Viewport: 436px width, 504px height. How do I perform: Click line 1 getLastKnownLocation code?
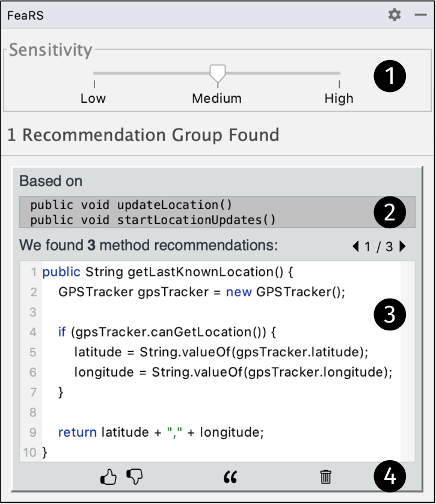pyautogui.click(x=168, y=272)
